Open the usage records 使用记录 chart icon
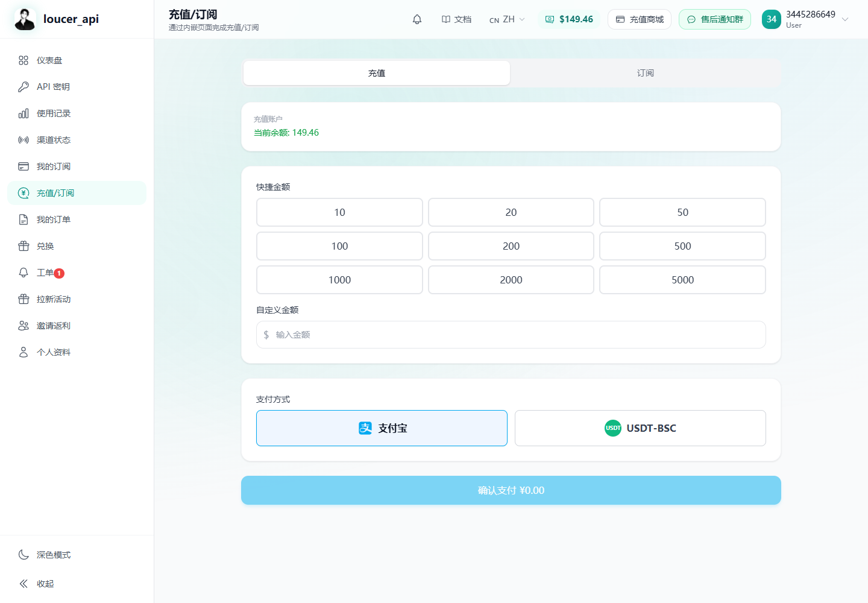The image size is (868, 603). [24, 113]
